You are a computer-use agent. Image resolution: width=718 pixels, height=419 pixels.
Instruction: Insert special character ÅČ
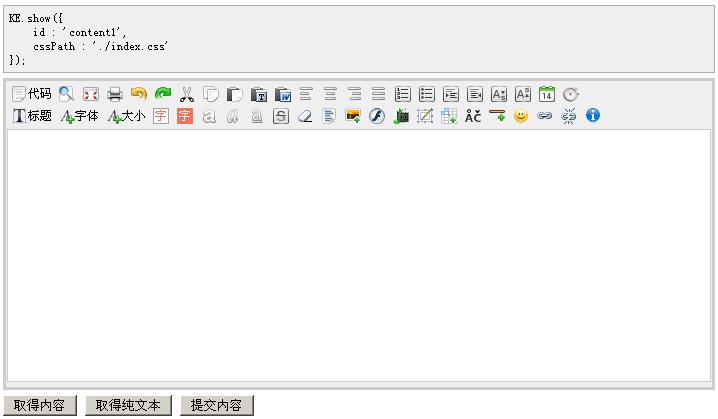pyautogui.click(x=473, y=116)
